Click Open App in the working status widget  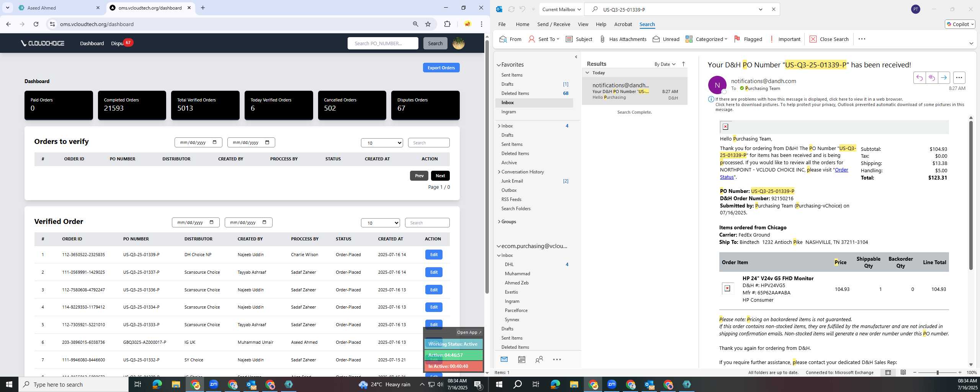(469, 332)
